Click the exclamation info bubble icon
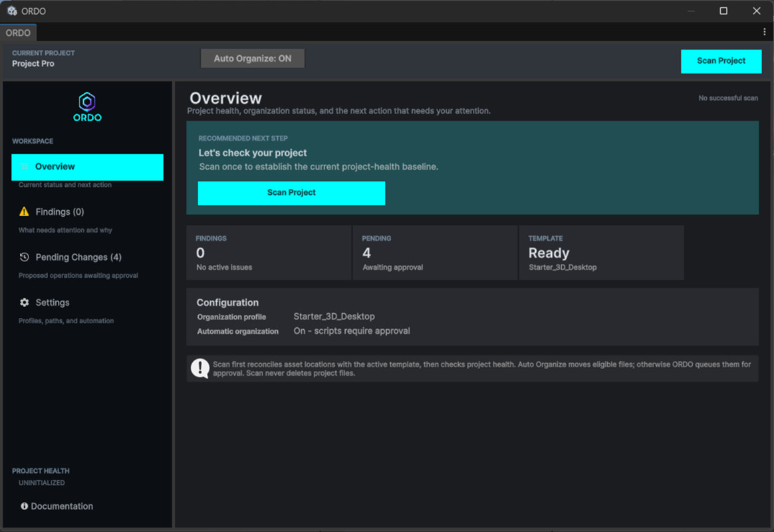This screenshot has height=532, width=774. (200, 368)
